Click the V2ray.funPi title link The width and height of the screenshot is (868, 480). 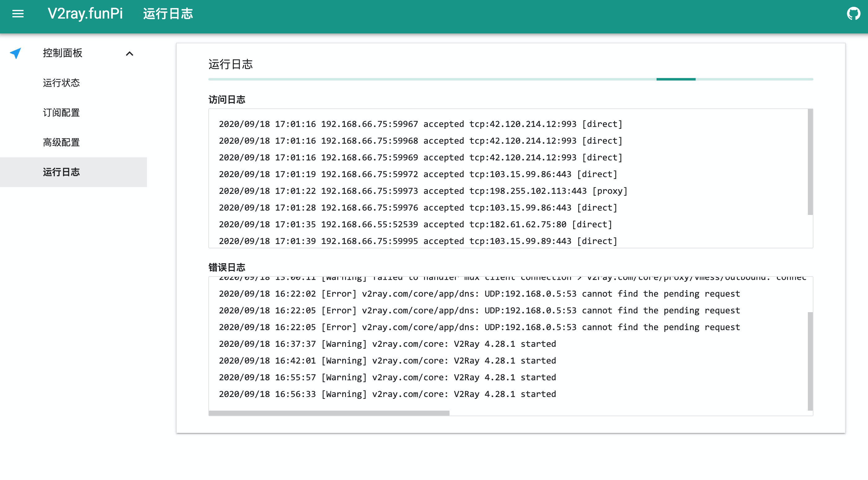(85, 14)
